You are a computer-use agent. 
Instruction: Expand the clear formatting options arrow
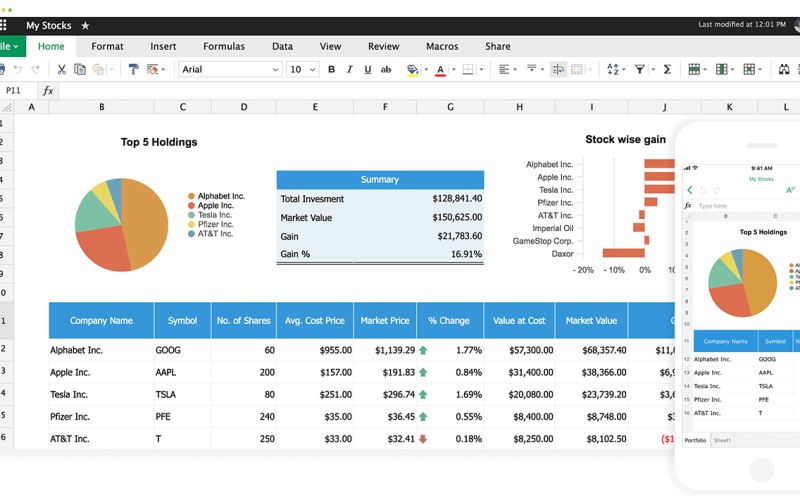163,69
